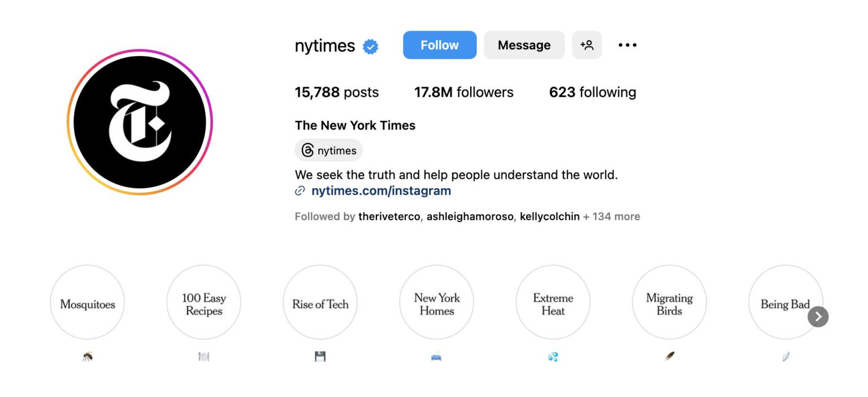The image size is (868, 397).
Task: Click the Message button
Action: click(524, 45)
